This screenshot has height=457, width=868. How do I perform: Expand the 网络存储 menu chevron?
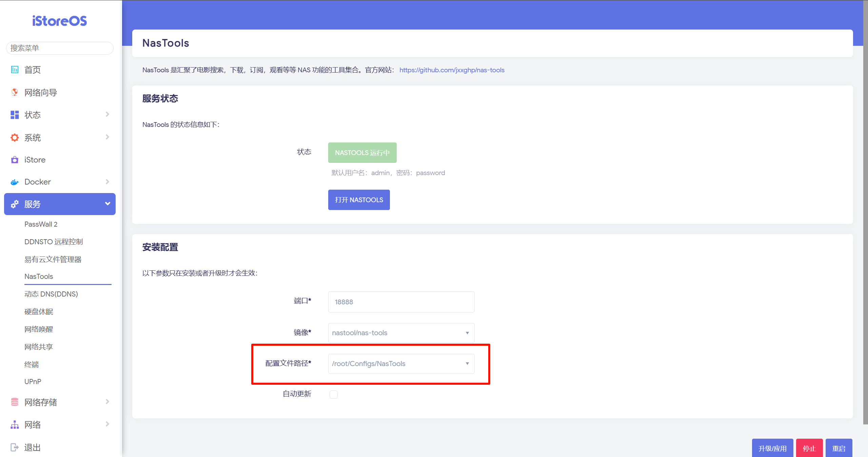coord(107,402)
